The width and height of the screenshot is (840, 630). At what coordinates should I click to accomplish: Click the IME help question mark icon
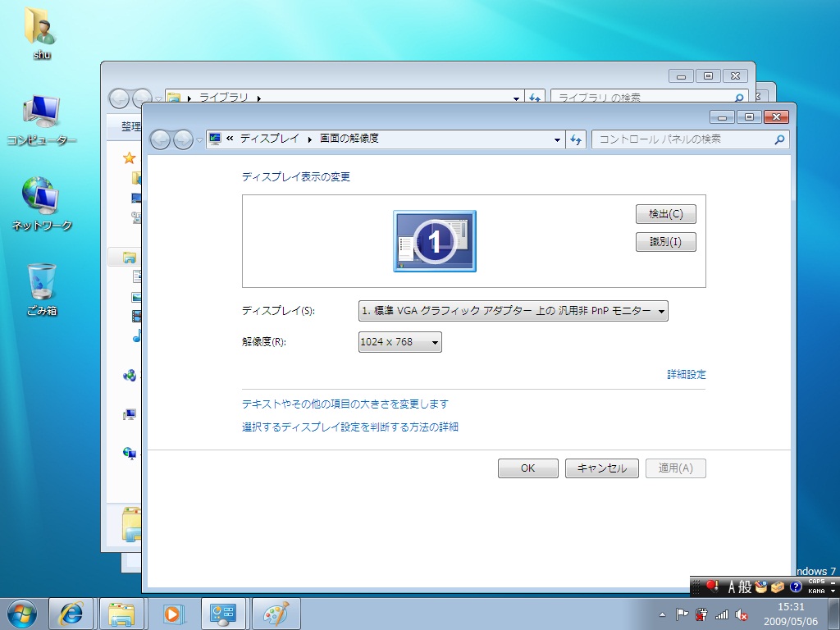coord(796,587)
